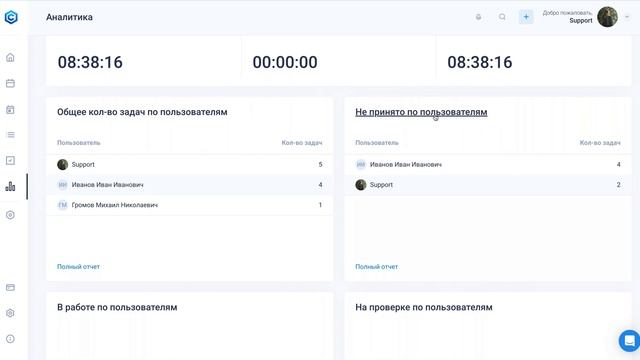Select the Support row in the total tasks table

click(x=189, y=164)
